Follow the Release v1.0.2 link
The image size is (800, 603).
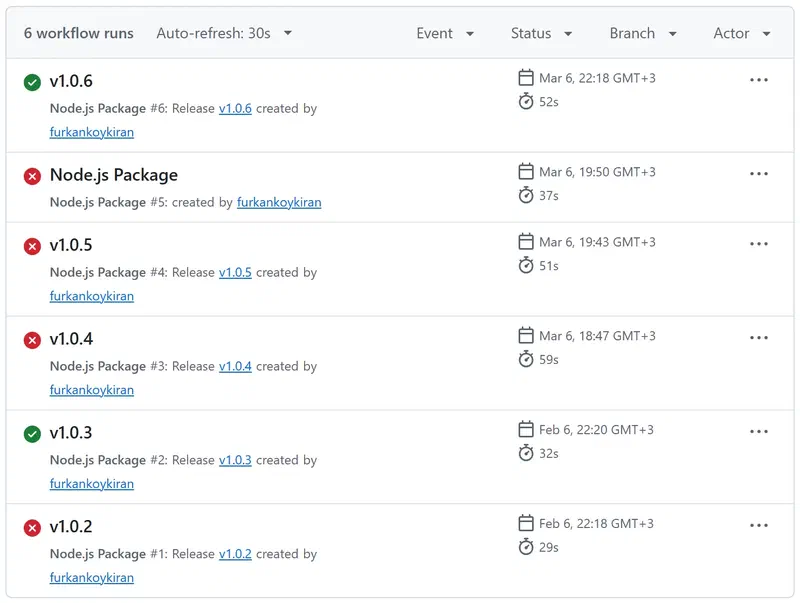click(235, 554)
